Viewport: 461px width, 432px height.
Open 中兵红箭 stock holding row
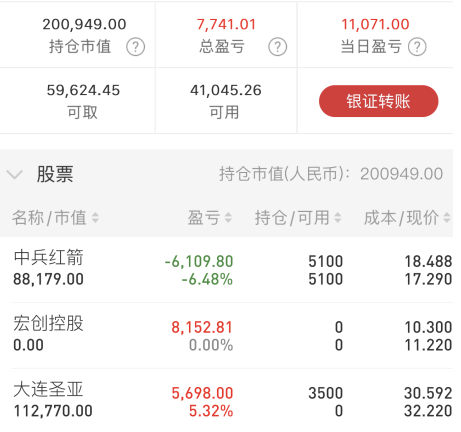[x=230, y=270]
